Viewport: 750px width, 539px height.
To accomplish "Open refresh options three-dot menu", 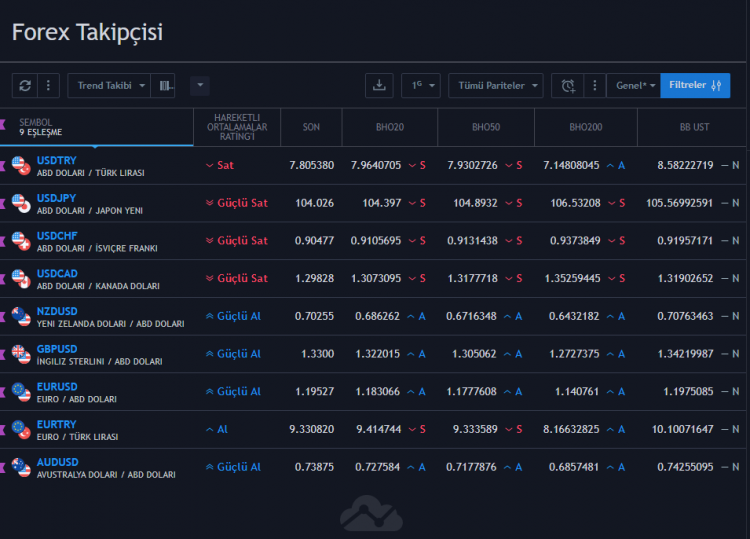I will click(48, 86).
